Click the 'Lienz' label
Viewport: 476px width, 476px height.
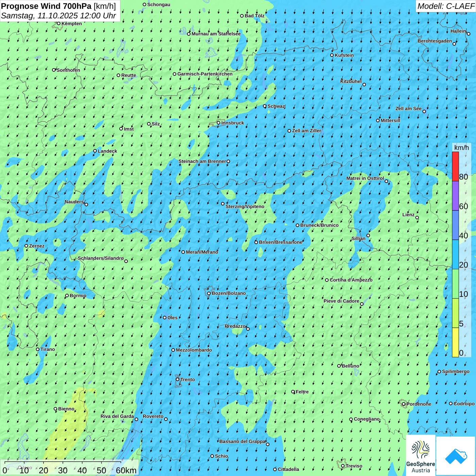pyautogui.click(x=408, y=215)
